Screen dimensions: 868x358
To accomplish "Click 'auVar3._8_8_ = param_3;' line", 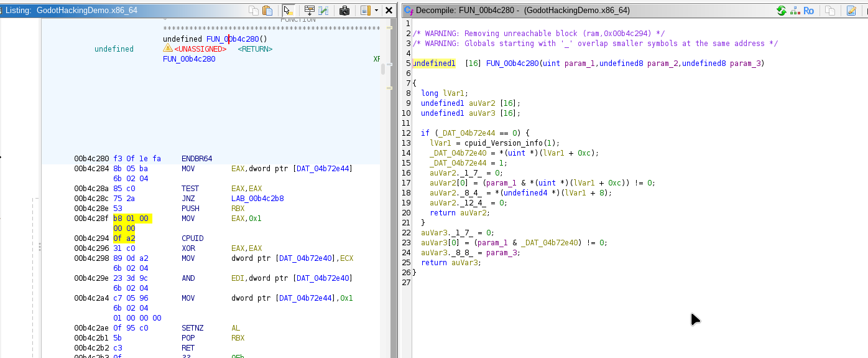I will (471, 253).
